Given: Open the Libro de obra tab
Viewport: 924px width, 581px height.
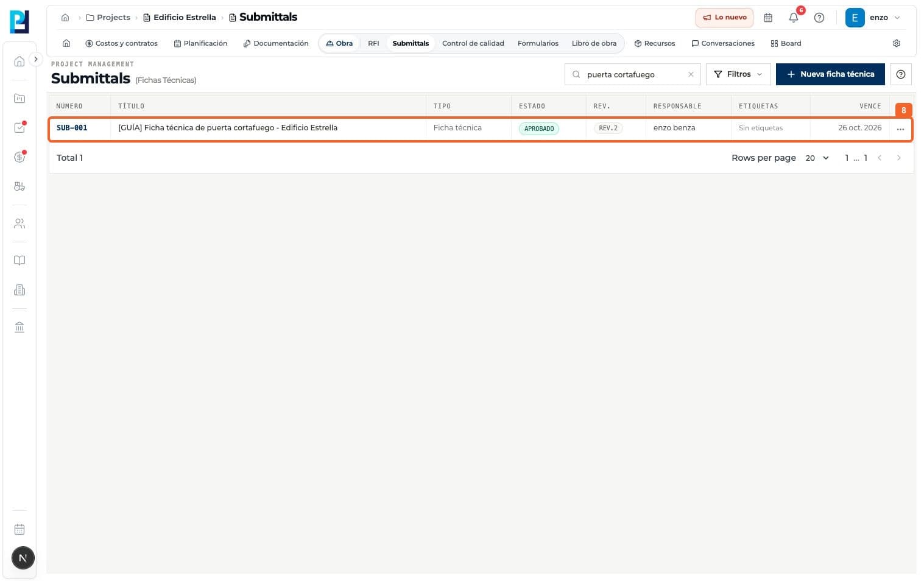Looking at the screenshot, I should (x=594, y=43).
